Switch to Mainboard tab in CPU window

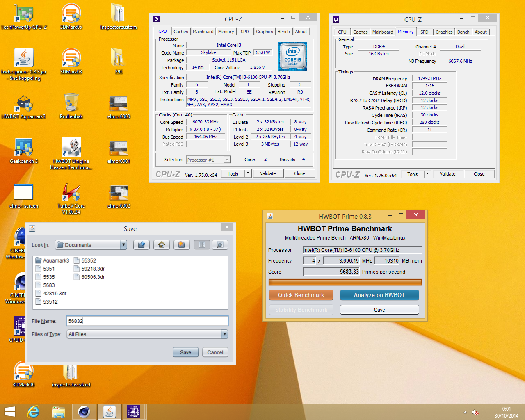(x=203, y=32)
